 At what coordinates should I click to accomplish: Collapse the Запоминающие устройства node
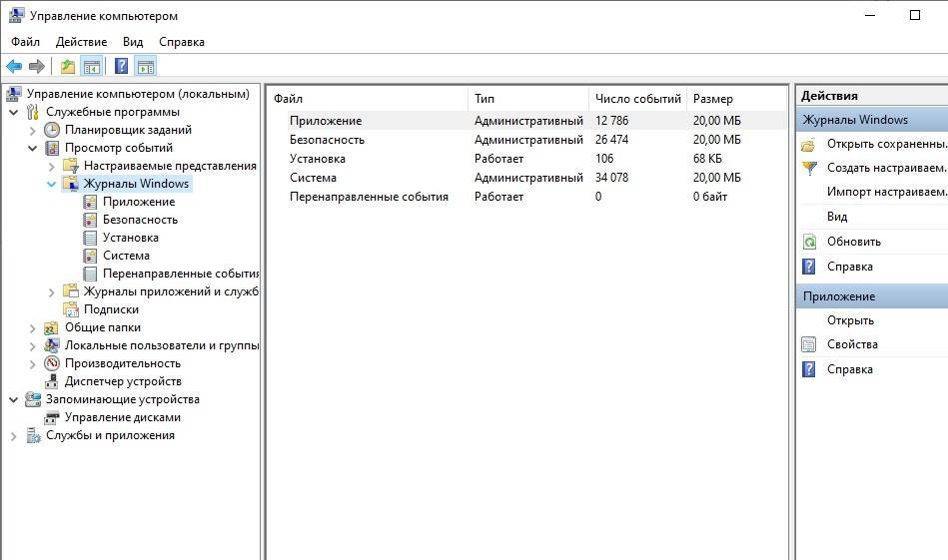(x=14, y=399)
